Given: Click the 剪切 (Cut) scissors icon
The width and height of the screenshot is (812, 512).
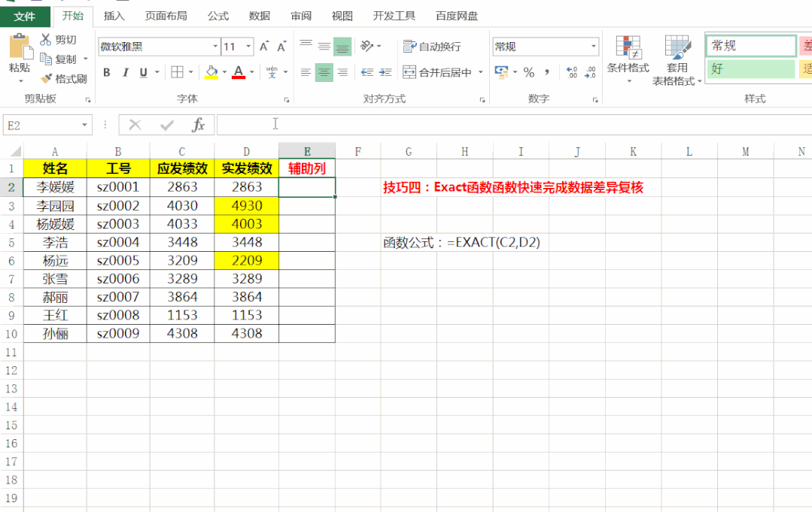Looking at the screenshot, I should click(x=46, y=38).
